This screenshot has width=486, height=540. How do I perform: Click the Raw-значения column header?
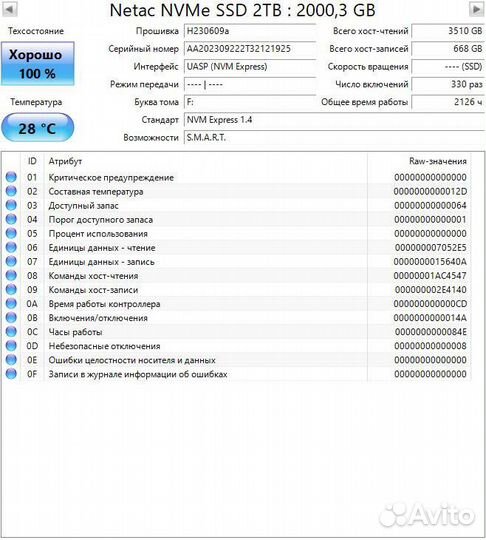pos(437,161)
